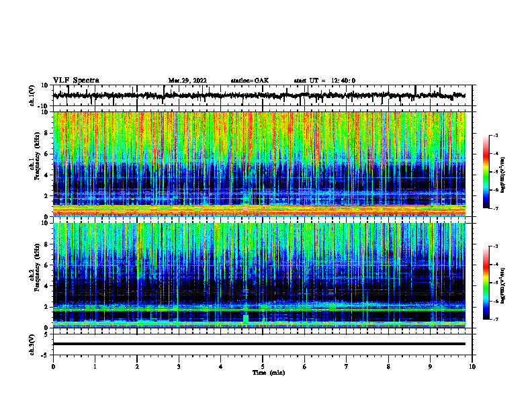The image size is (532, 411).
Task: Click the ch.2 spectrogram color bar
Action: click(x=486, y=283)
